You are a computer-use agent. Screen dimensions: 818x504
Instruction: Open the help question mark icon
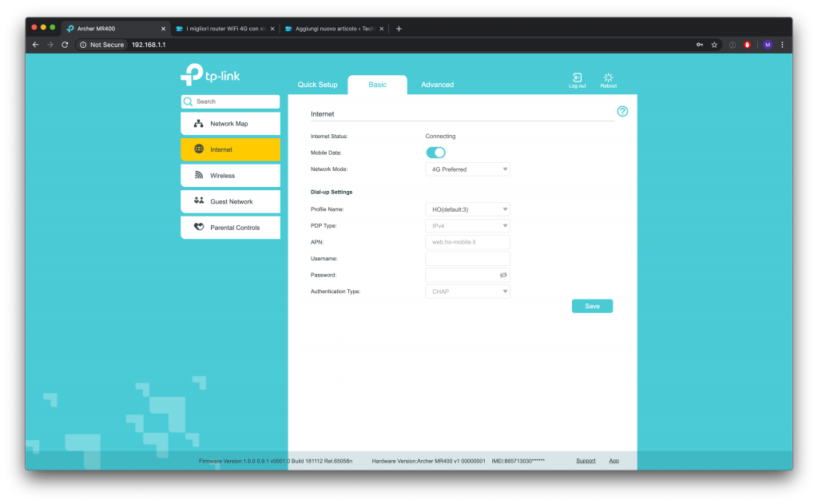(622, 111)
